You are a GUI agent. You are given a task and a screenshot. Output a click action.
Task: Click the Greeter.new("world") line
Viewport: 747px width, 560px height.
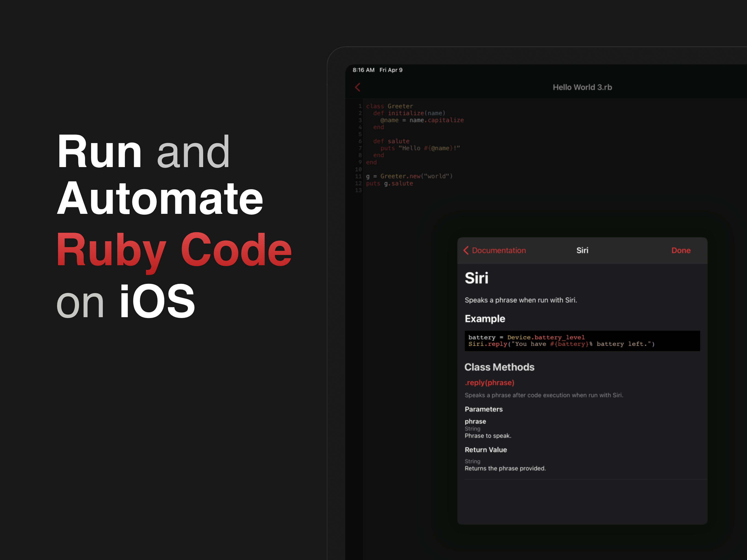pos(409,176)
